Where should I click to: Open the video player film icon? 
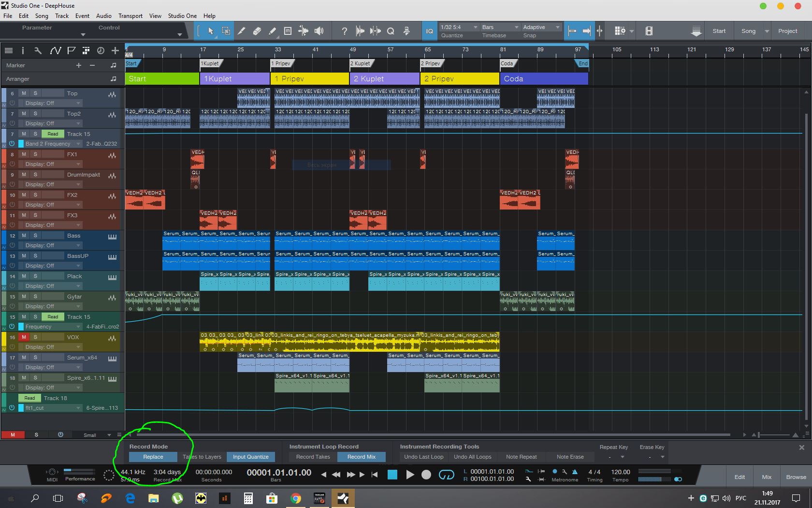click(x=649, y=31)
